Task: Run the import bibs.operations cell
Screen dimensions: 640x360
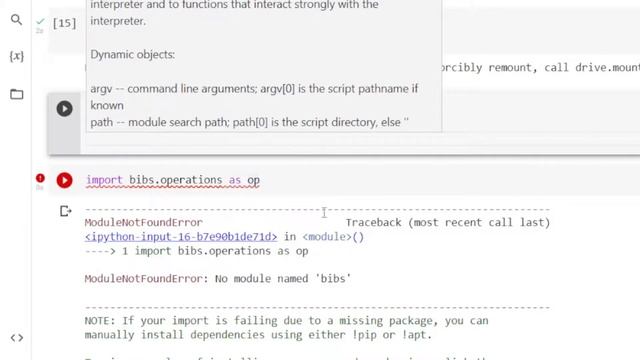Action: tap(64, 180)
